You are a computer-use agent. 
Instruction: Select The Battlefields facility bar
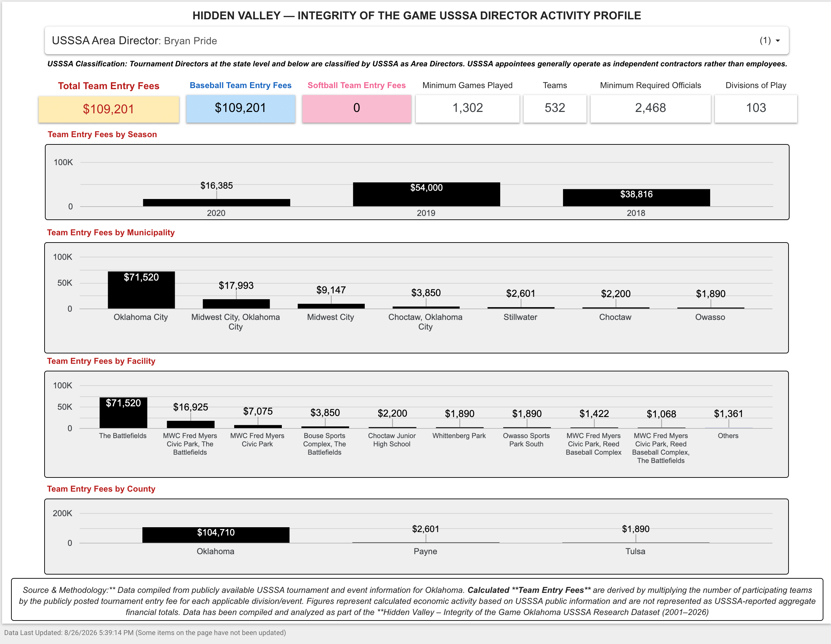click(x=123, y=413)
